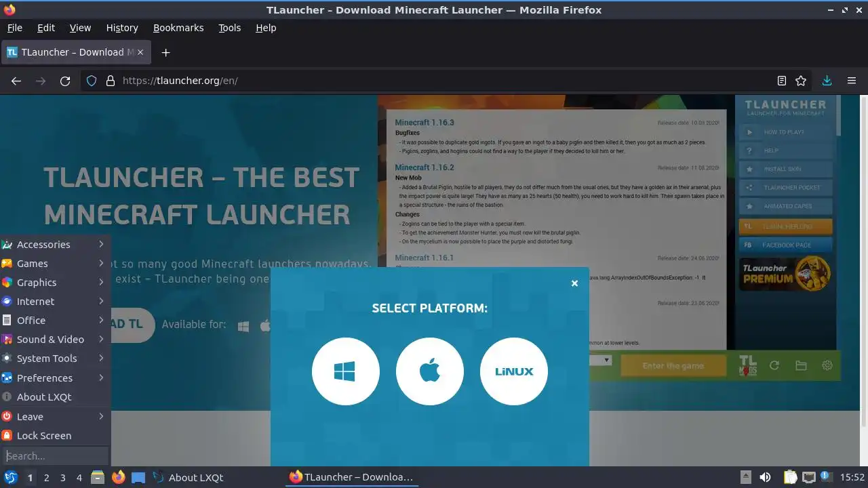This screenshot has height=488, width=868.
Task: Expand System Tools submenu
Action: pos(55,359)
